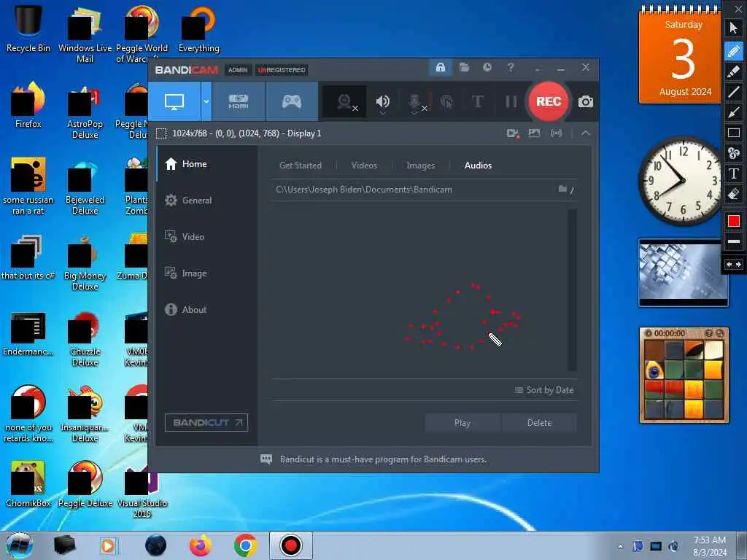Open Chrome from the taskbar

tap(245, 545)
